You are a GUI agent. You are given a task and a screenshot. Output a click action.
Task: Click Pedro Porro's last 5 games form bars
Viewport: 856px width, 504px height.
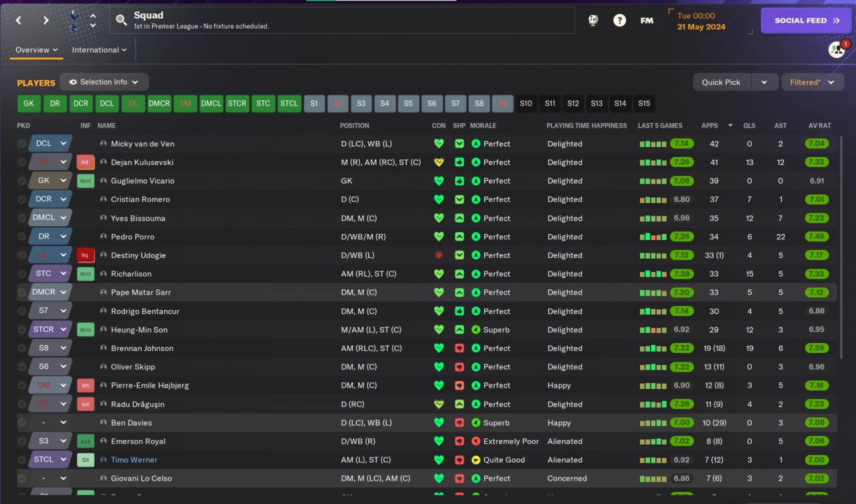click(653, 237)
